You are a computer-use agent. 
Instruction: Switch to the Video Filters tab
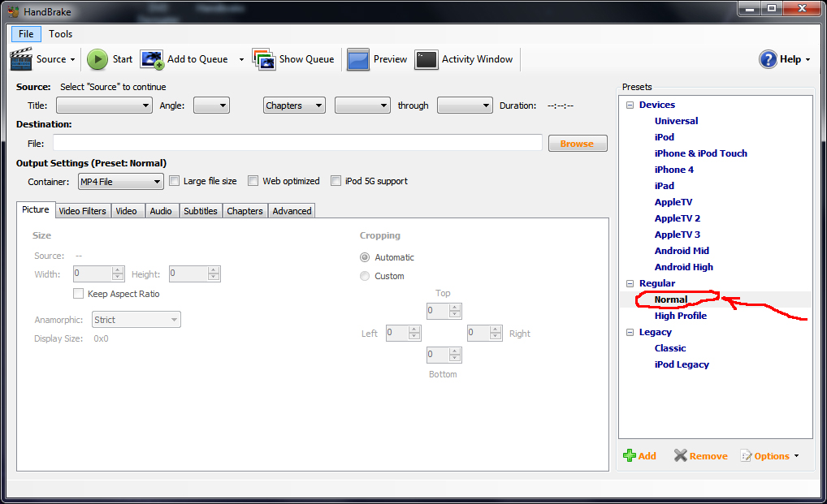[82, 211]
